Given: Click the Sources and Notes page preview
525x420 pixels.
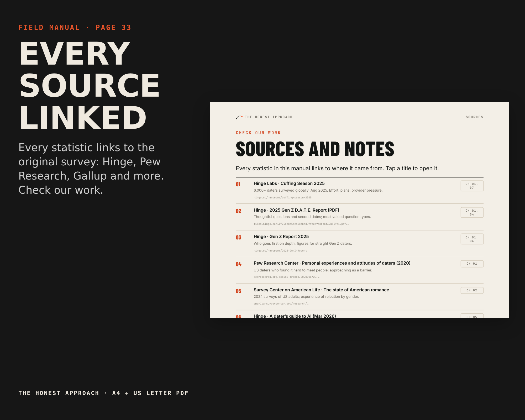Looking at the screenshot, I should click(x=360, y=210).
